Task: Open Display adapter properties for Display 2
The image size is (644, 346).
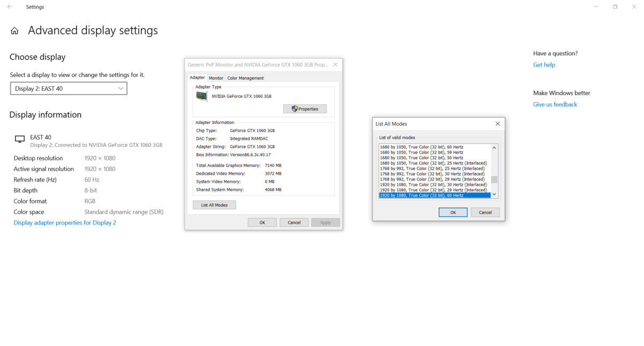Action: point(65,222)
